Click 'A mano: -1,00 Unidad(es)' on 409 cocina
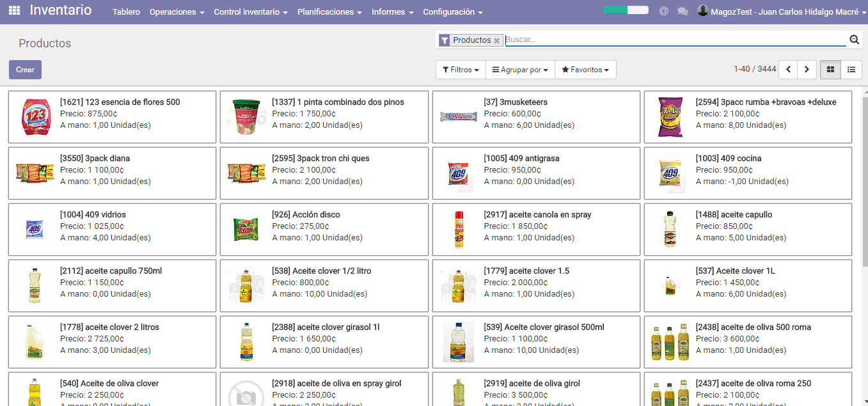Screen dimensions: 868x406 (x=742, y=182)
